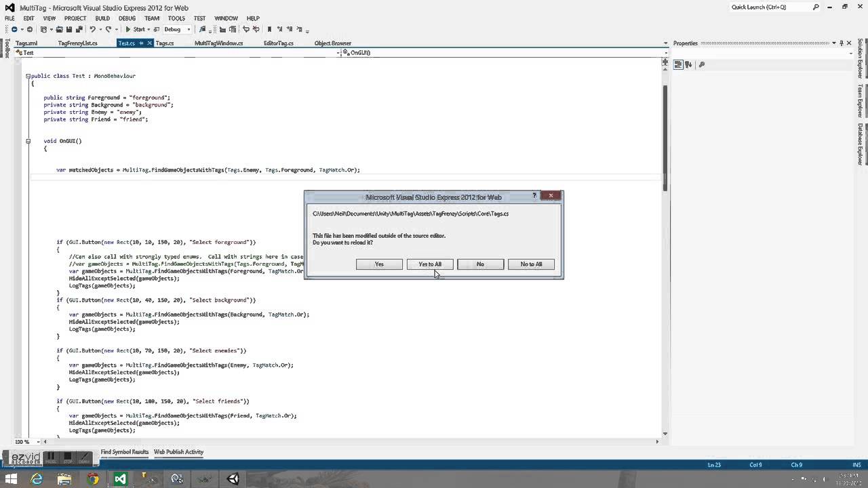This screenshot has width=868, height=488.
Task: Click the dialog help question mark
Action: pos(534,196)
